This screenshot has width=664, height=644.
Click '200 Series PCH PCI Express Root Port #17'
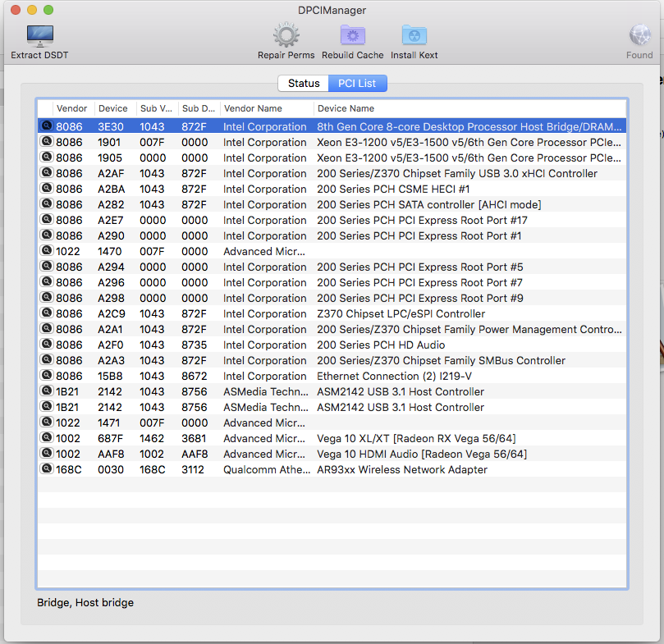tap(422, 220)
